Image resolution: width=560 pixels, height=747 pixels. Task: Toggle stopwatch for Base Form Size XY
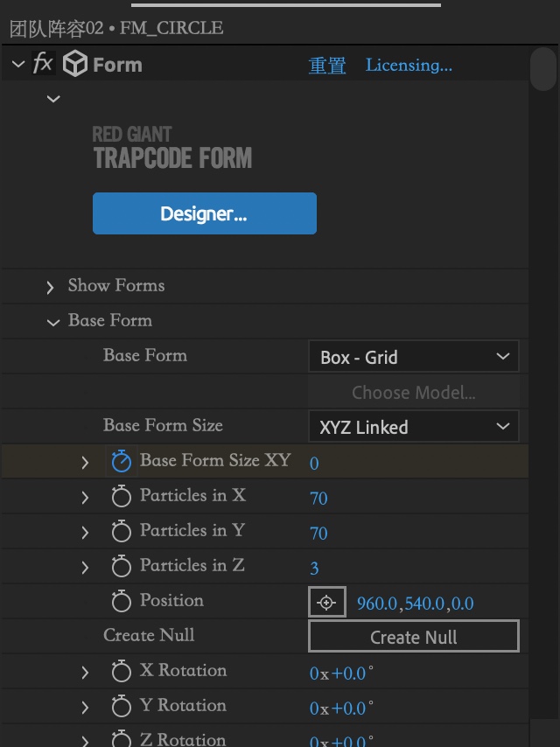coord(122,461)
